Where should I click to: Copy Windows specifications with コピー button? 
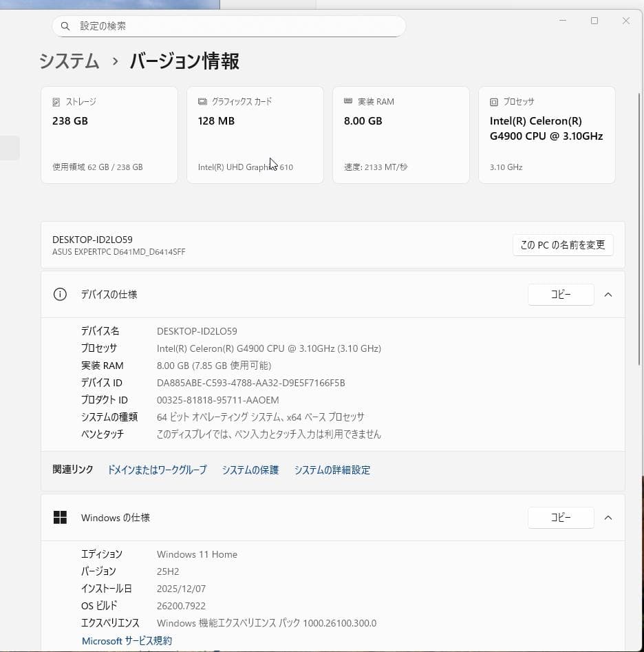pyautogui.click(x=561, y=517)
